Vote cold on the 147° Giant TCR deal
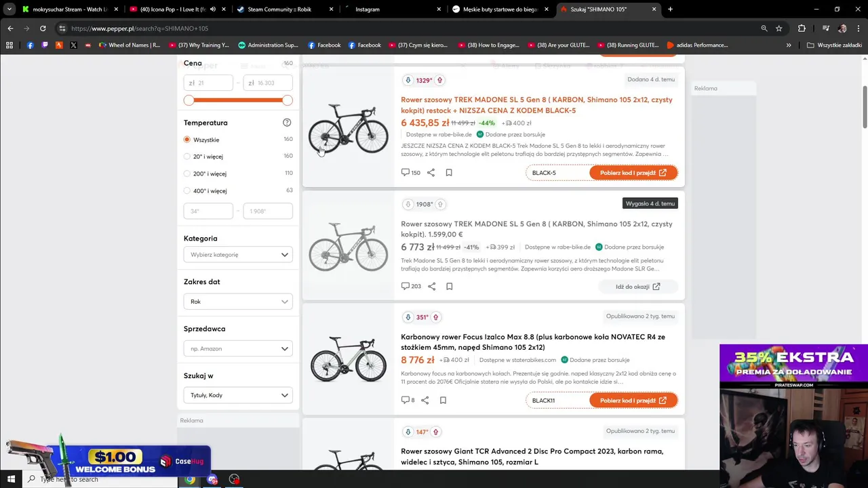The height and width of the screenshot is (488, 868). 408,432
